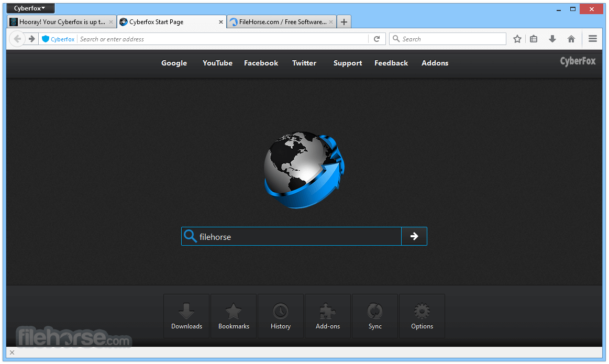Switch to Hooray! Your Cyberfox tab

(61, 22)
